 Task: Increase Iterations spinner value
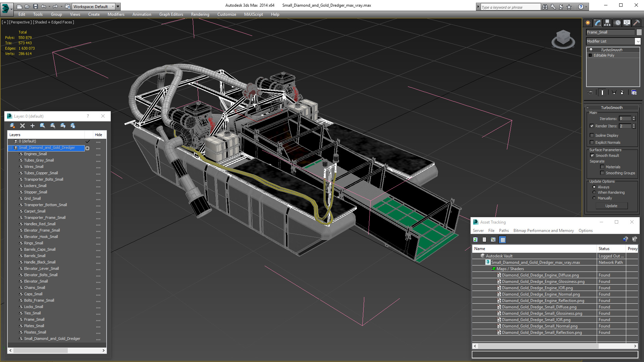tap(634, 117)
